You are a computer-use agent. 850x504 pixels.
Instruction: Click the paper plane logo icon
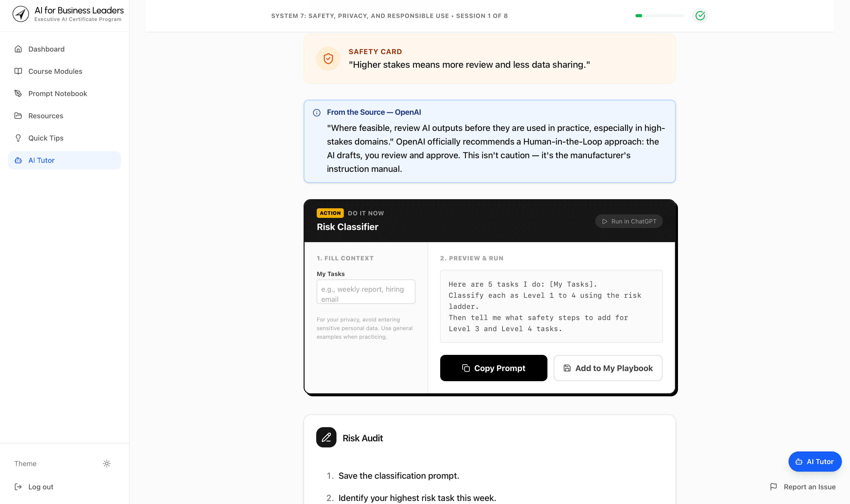[21, 14]
